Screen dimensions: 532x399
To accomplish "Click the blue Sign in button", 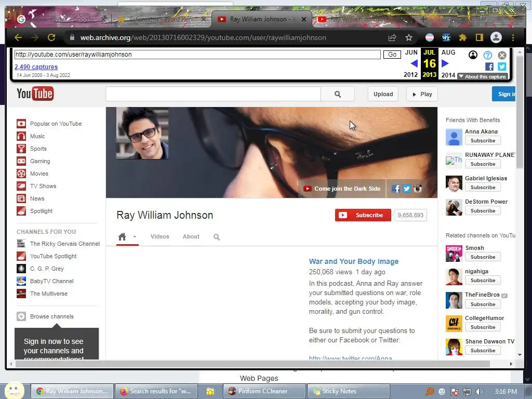I will pyautogui.click(x=504, y=94).
